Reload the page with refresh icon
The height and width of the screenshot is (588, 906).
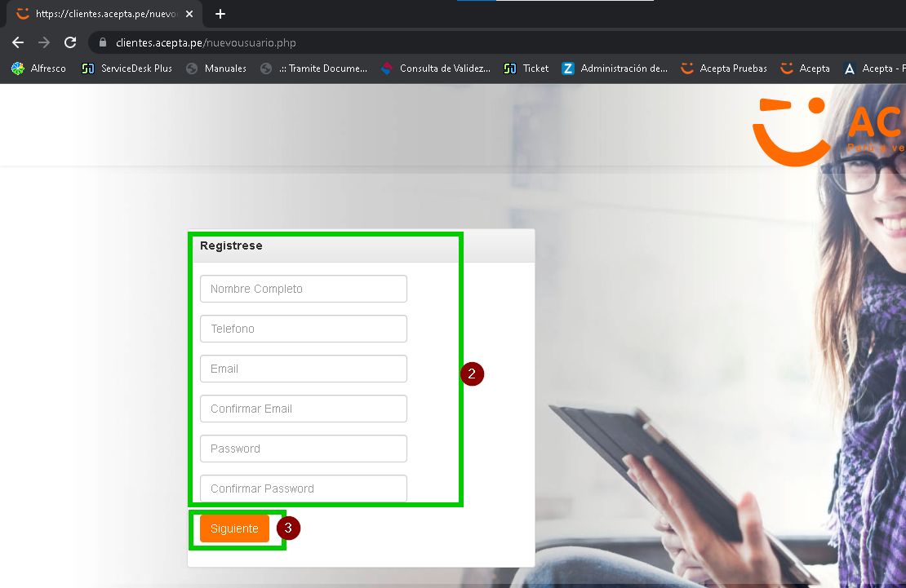click(70, 42)
